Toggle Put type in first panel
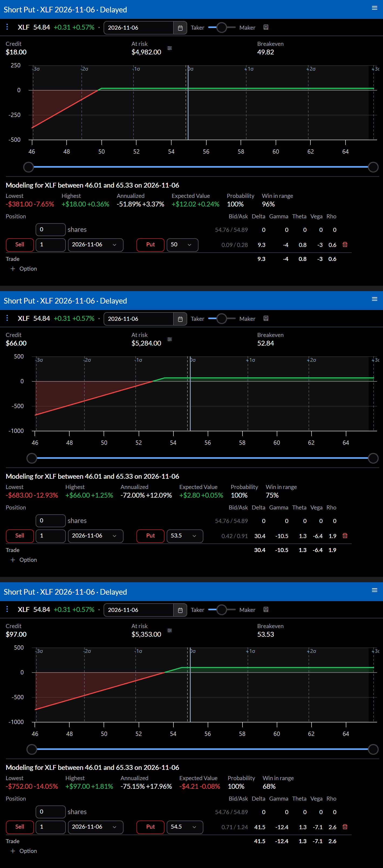Viewport: 383px width, 868px height. coord(151,245)
